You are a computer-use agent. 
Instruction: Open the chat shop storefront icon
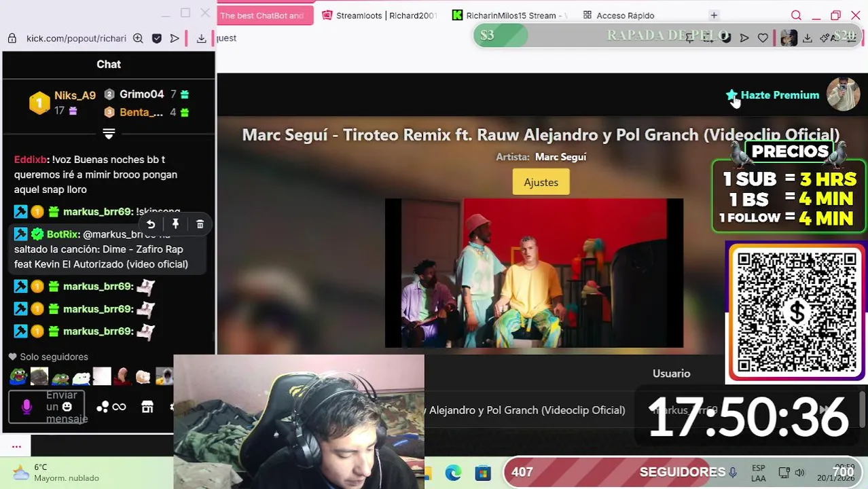147,407
